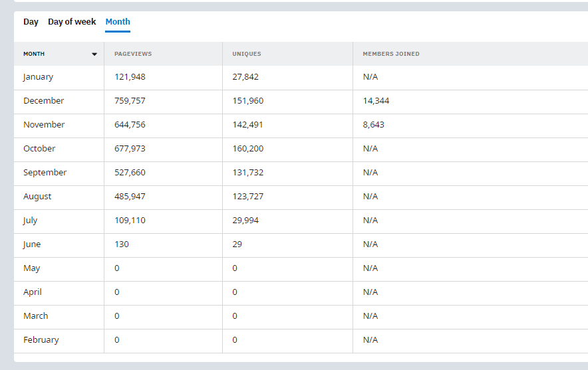Click January members joined N/A
The height and width of the screenshot is (370, 588).
coord(370,77)
